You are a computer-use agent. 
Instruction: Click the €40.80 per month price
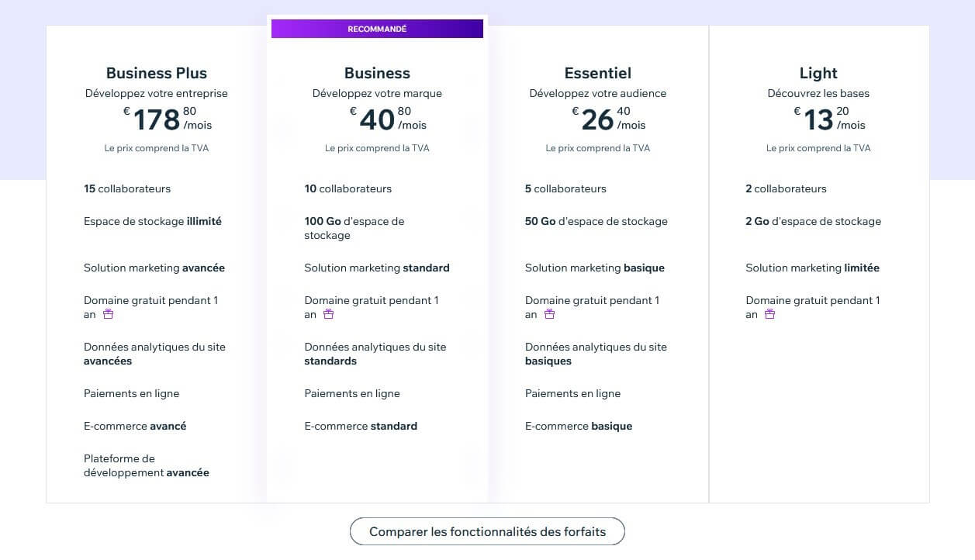(388, 119)
